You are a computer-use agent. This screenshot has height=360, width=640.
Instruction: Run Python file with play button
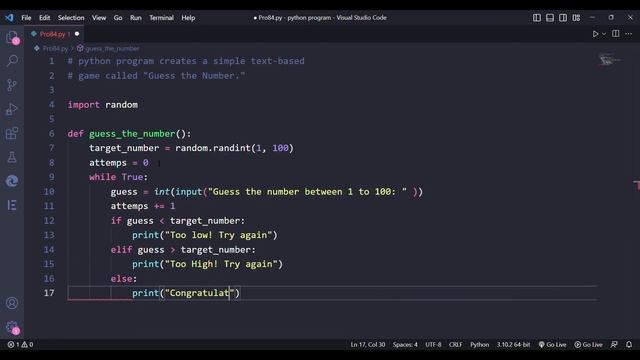pos(595,34)
